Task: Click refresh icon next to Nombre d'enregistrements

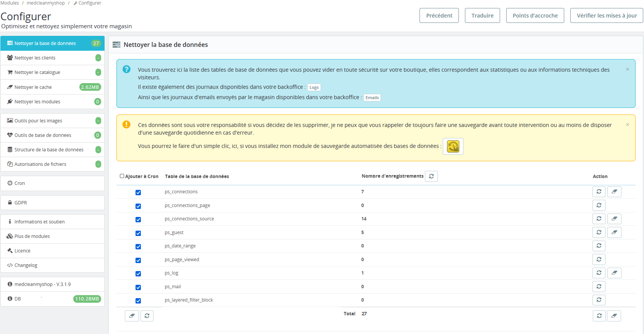Action: (x=431, y=176)
